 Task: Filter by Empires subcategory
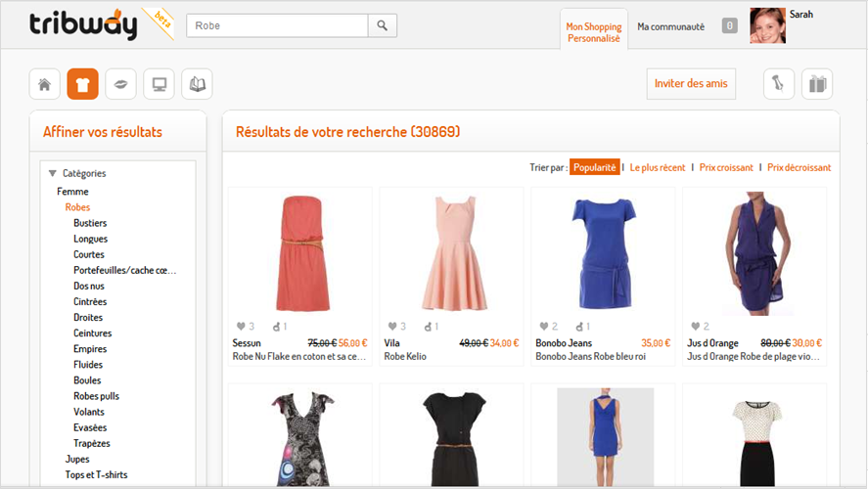[x=90, y=349]
